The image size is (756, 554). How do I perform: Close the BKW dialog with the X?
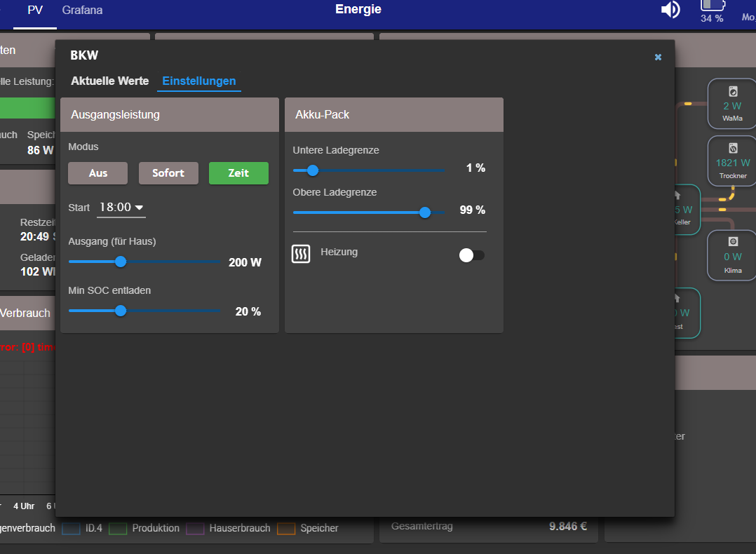coord(658,57)
